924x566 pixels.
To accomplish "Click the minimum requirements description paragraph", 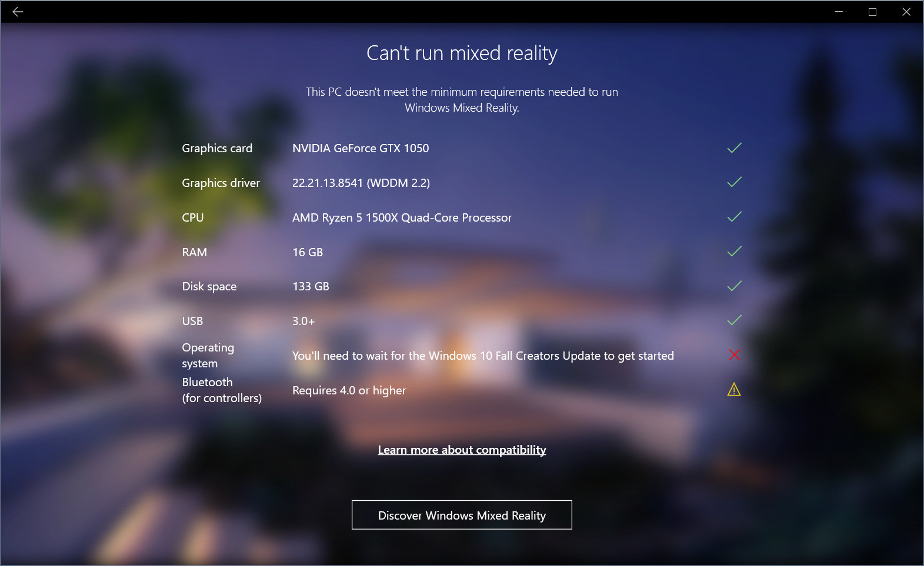I will click(x=462, y=99).
